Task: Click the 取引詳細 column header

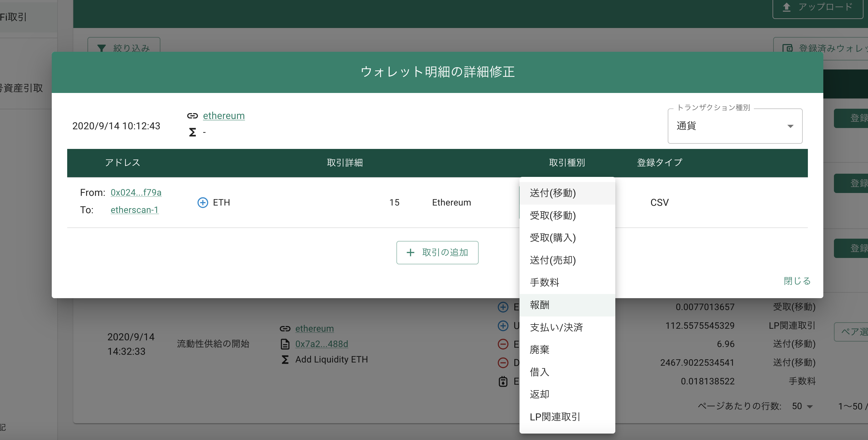Action: click(345, 162)
